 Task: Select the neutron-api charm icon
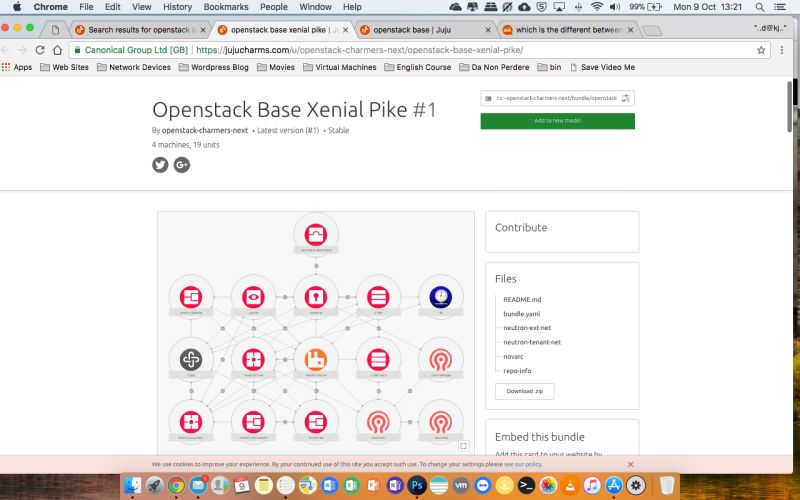[x=316, y=422]
